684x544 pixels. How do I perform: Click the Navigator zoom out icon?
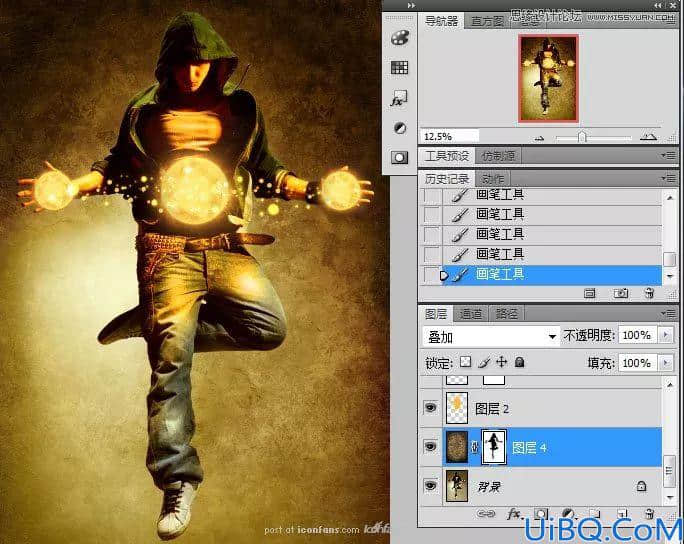click(539, 138)
